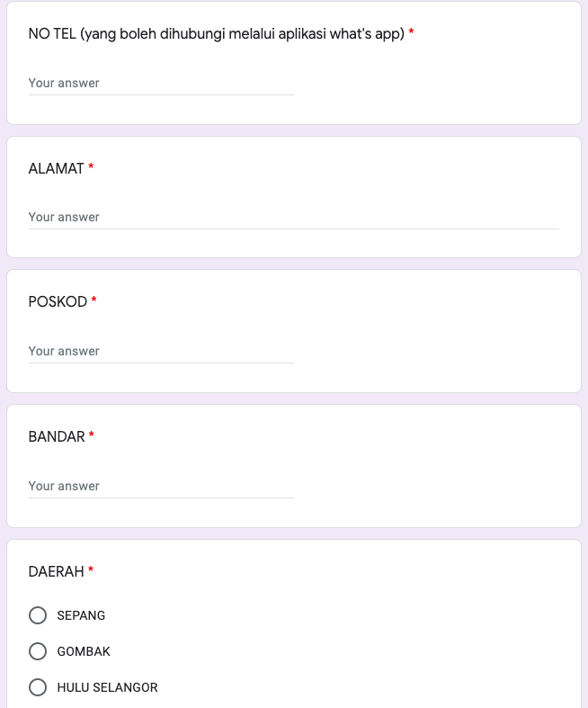
Task: Click the BANDAR question heading
Action: pos(57,437)
